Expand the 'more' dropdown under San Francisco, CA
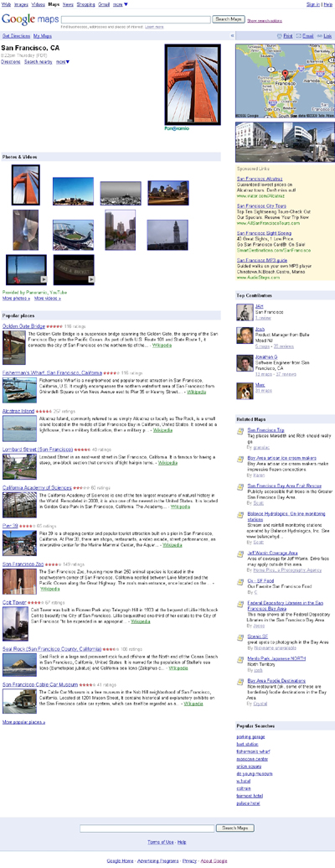 coord(63,62)
